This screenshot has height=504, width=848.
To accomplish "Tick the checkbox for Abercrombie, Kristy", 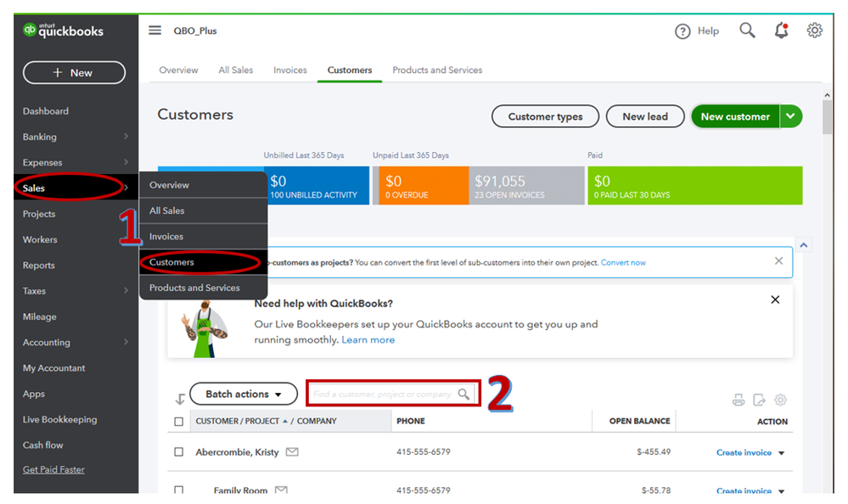I will [x=179, y=451].
